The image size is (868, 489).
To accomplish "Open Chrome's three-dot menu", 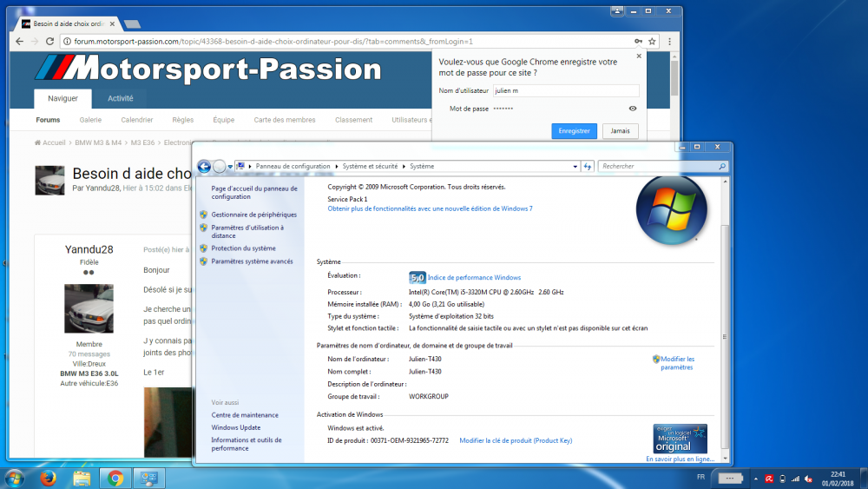I will tap(670, 42).
